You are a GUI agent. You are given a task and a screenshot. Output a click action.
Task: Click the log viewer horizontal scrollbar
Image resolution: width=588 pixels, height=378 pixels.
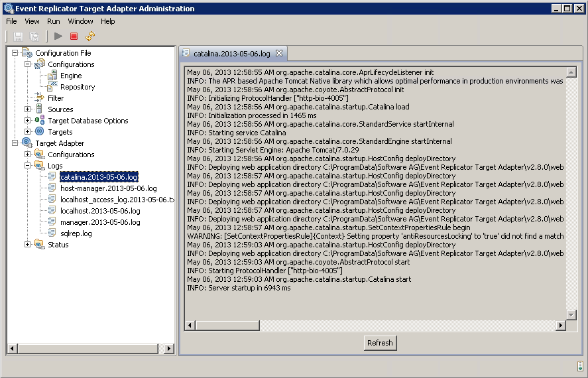(371, 326)
